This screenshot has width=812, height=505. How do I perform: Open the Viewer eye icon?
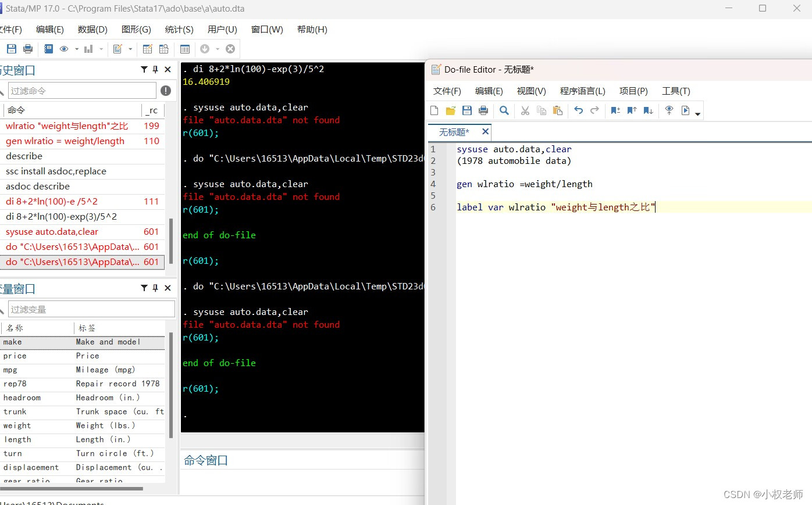click(64, 49)
